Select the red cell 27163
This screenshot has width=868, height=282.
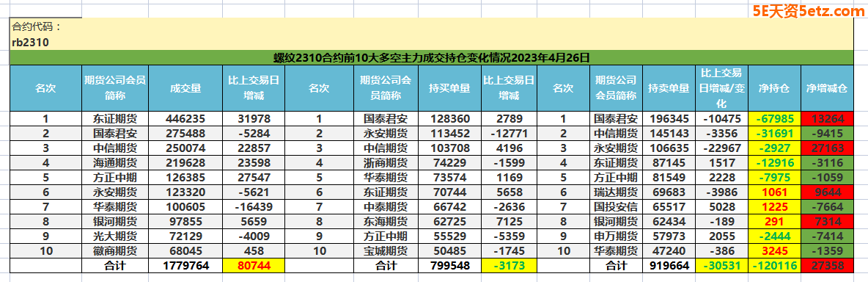click(828, 148)
